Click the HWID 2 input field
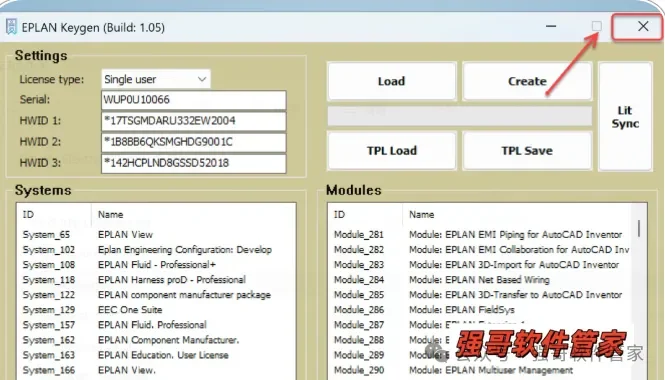Viewport: 665px width, 380px height. (x=194, y=142)
